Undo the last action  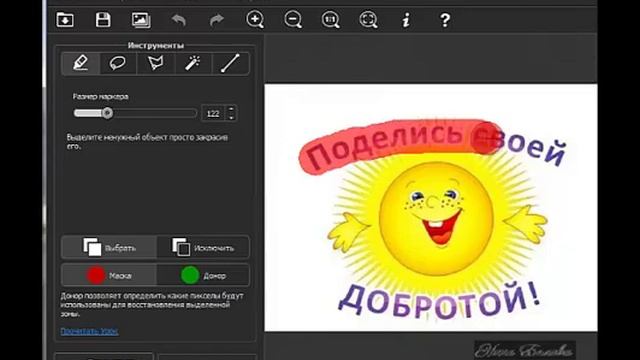[179, 20]
